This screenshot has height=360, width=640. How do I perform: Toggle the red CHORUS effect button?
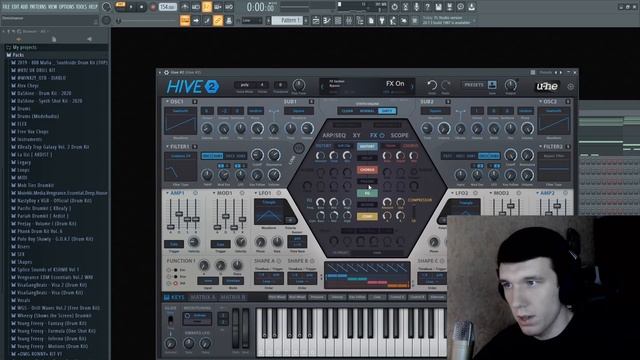coord(367,169)
